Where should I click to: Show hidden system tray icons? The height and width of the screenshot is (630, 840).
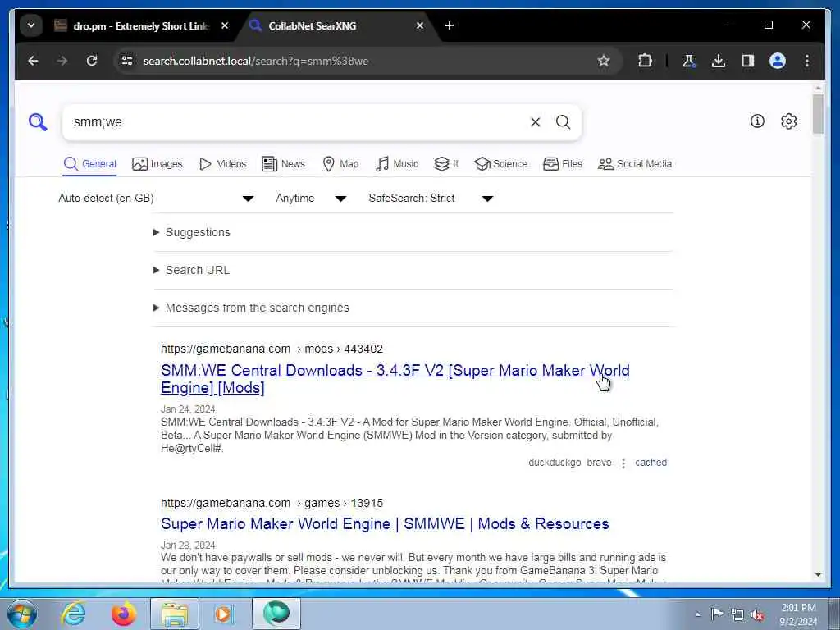pos(697,614)
